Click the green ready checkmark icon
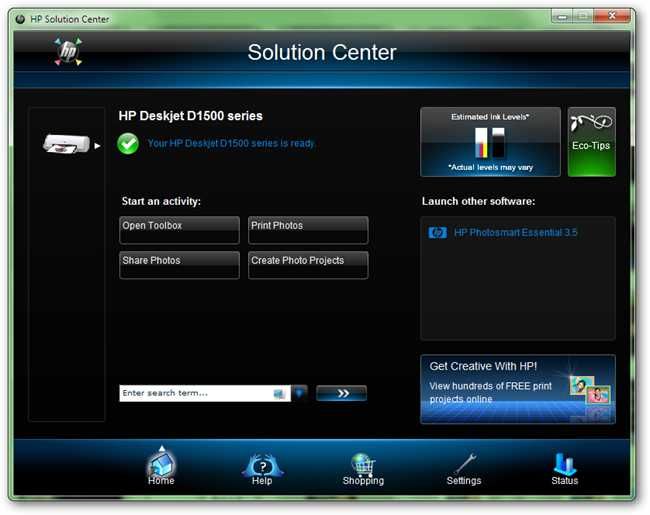 coord(128,144)
